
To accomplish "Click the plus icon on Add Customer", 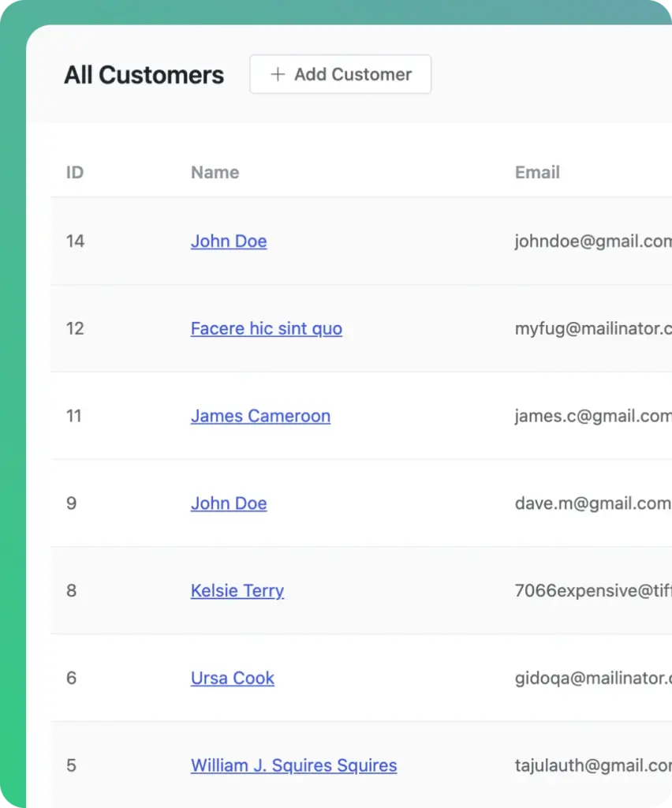I will click(x=277, y=74).
